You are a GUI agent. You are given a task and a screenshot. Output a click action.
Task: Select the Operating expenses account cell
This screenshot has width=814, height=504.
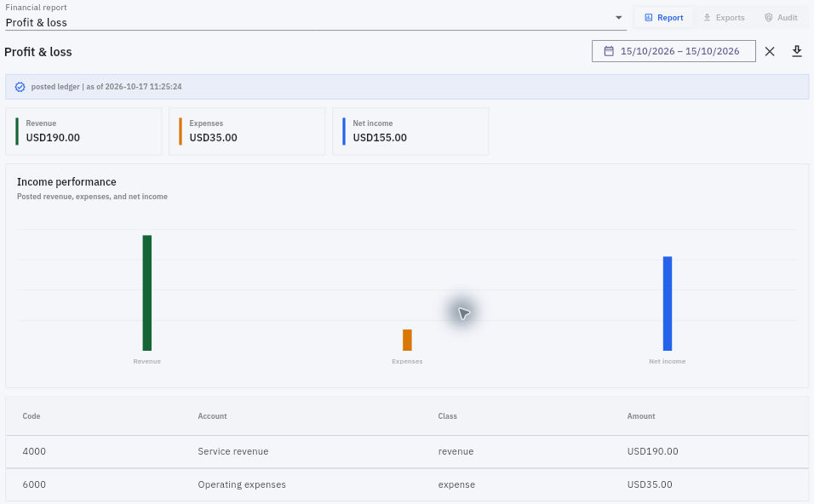[x=242, y=484]
